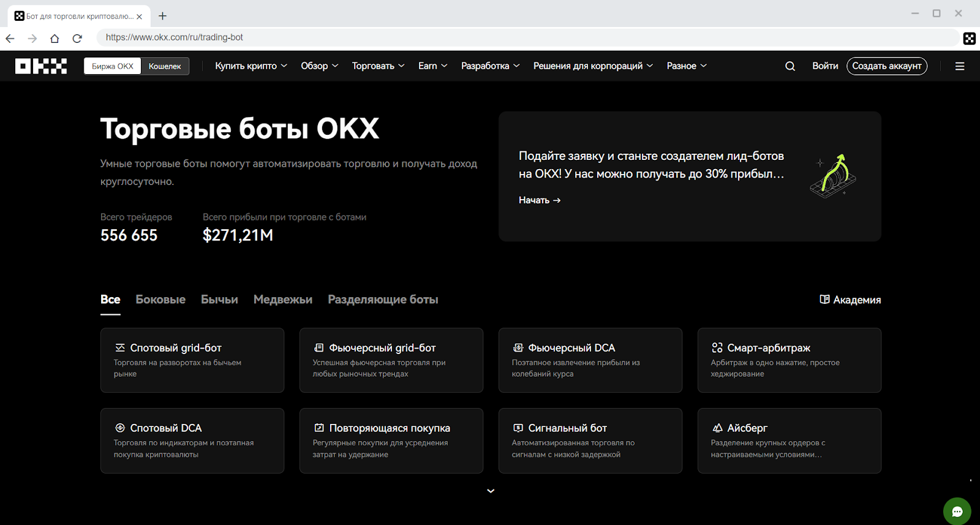The image size is (980, 525).
Task: Click the browser forward arrow
Action: tap(32, 38)
